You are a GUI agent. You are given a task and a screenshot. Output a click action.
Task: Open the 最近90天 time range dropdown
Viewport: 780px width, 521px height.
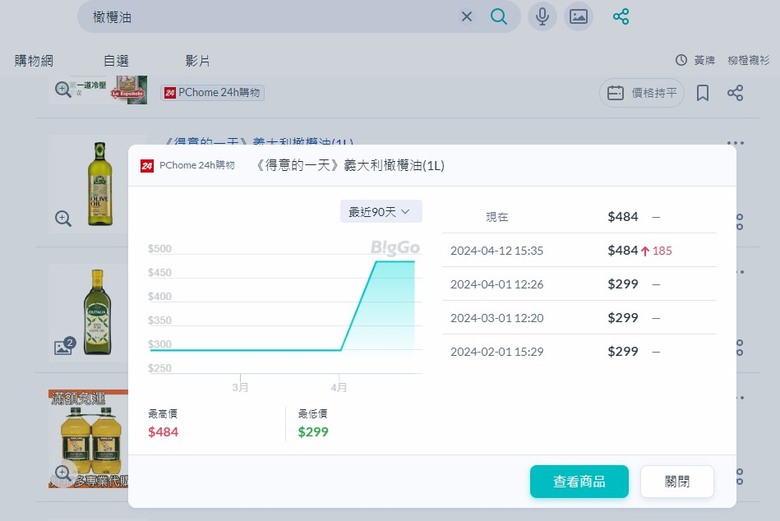coord(381,211)
